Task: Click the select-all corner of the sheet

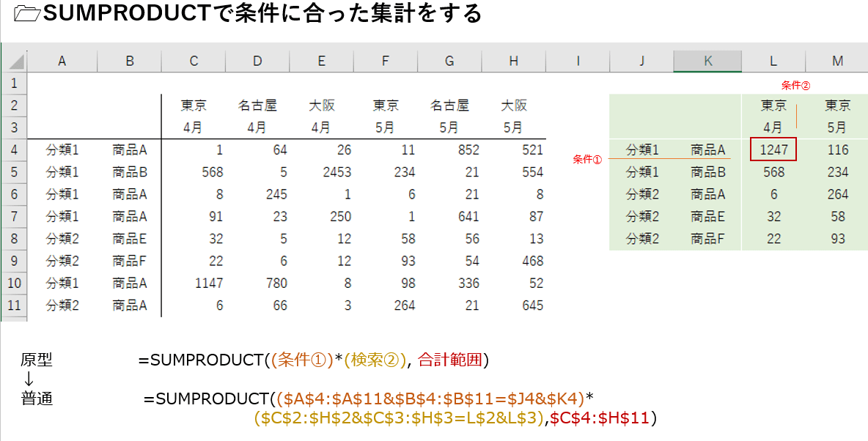Action: [x=15, y=62]
